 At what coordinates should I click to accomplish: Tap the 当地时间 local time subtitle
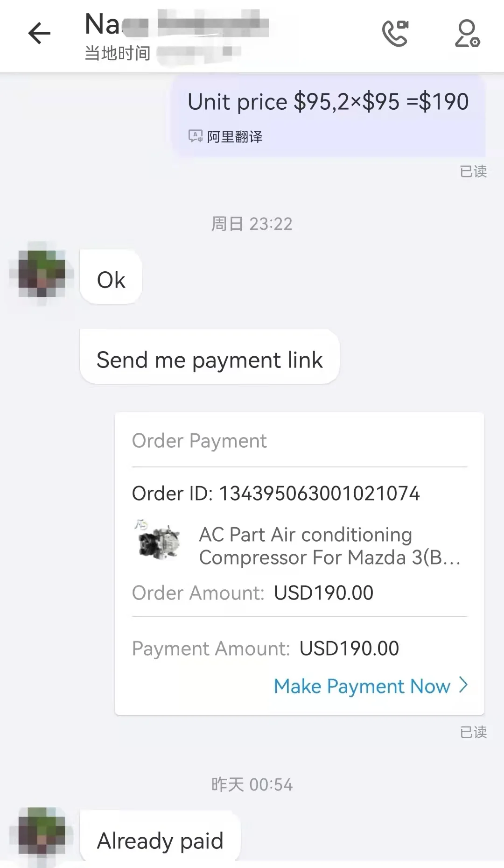(118, 54)
